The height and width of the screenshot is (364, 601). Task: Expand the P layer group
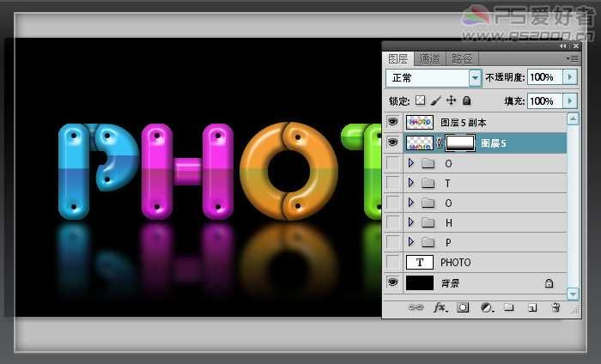pyautogui.click(x=411, y=242)
